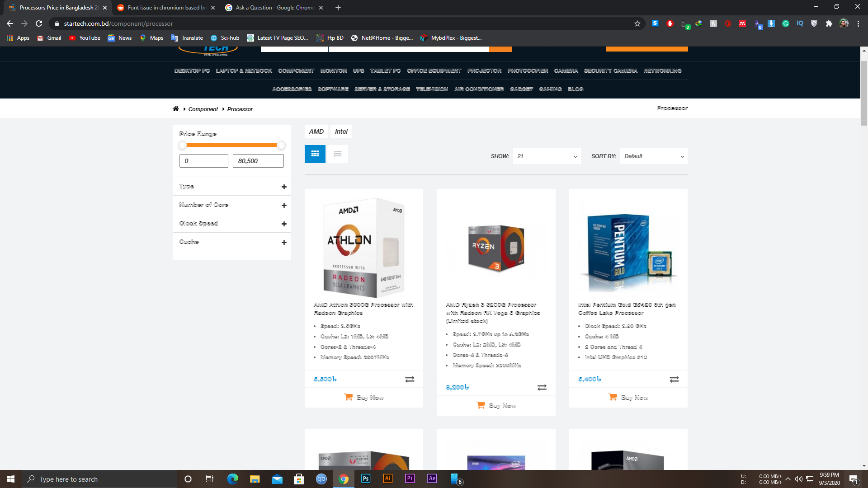Switch to list view layout
Image resolution: width=868 pixels, height=488 pixels.
[337, 153]
